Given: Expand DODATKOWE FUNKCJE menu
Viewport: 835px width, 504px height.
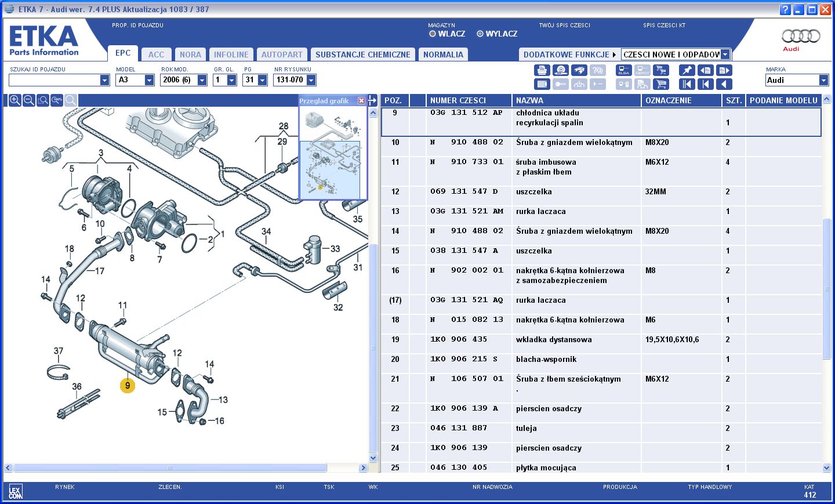Looking at the screenshot, I should 569,55.
